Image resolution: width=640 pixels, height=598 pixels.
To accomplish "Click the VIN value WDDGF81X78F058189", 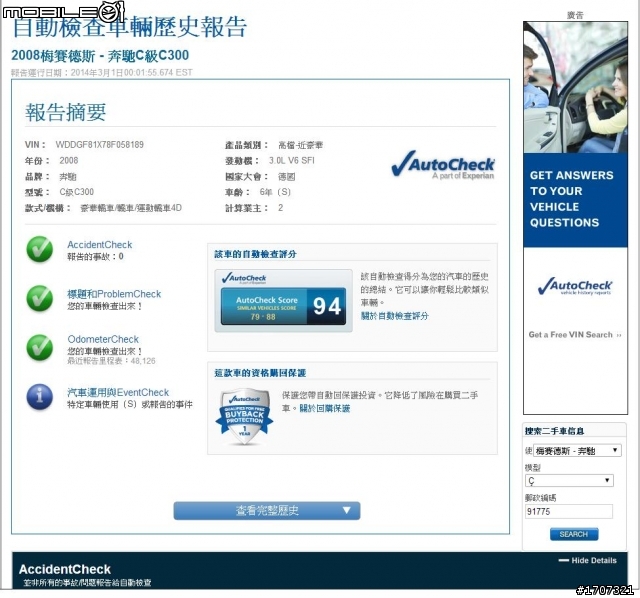I will (100, 144).
